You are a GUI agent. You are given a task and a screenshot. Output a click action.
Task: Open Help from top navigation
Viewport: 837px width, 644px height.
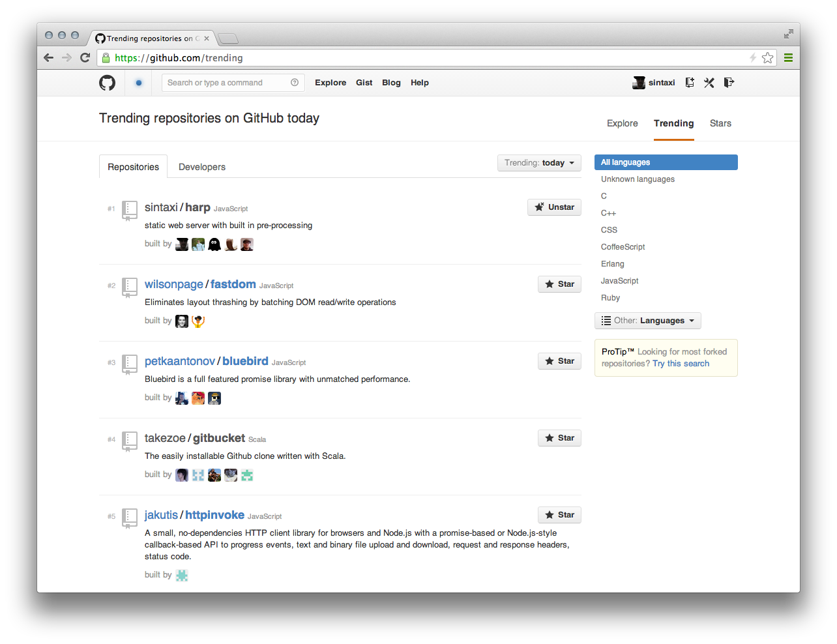[x=420, y=83]
